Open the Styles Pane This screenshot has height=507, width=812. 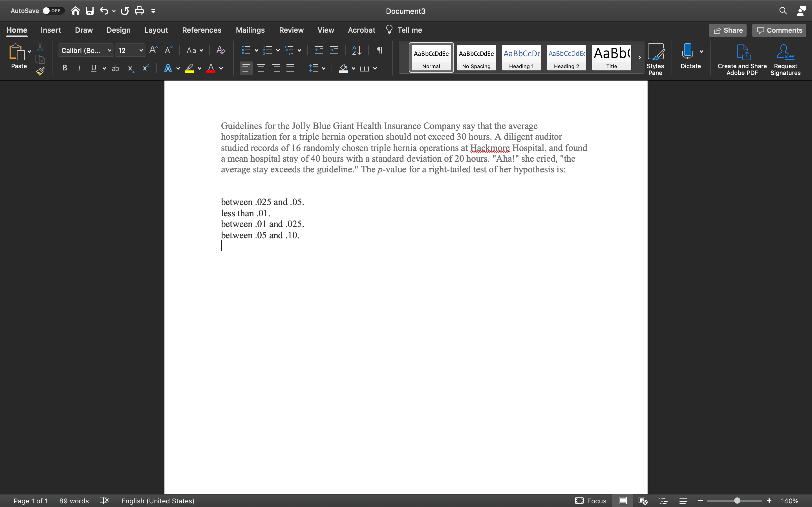(655, 59)
